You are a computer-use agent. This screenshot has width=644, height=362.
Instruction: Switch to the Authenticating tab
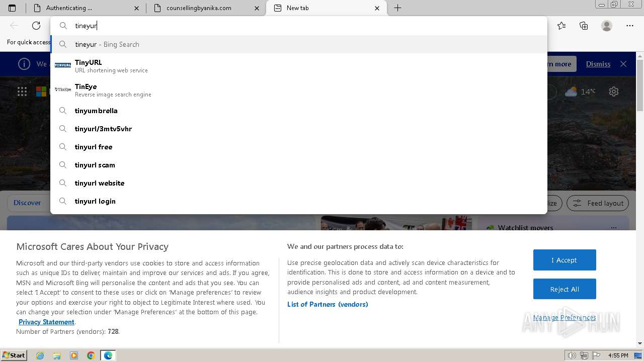[x=86, y=8]
